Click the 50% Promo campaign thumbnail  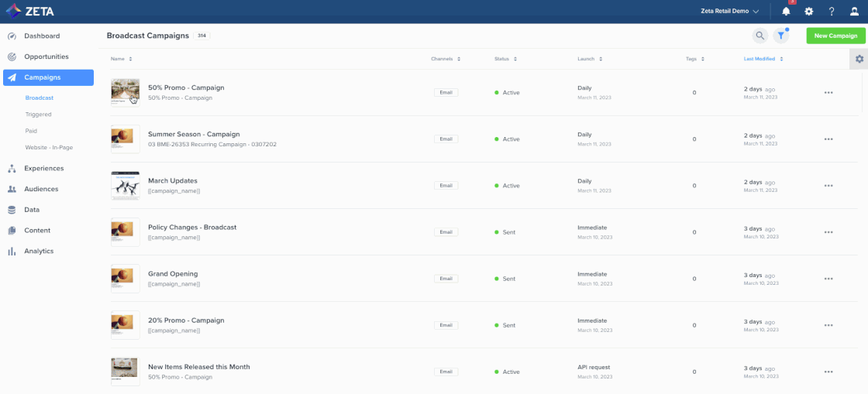125,92
